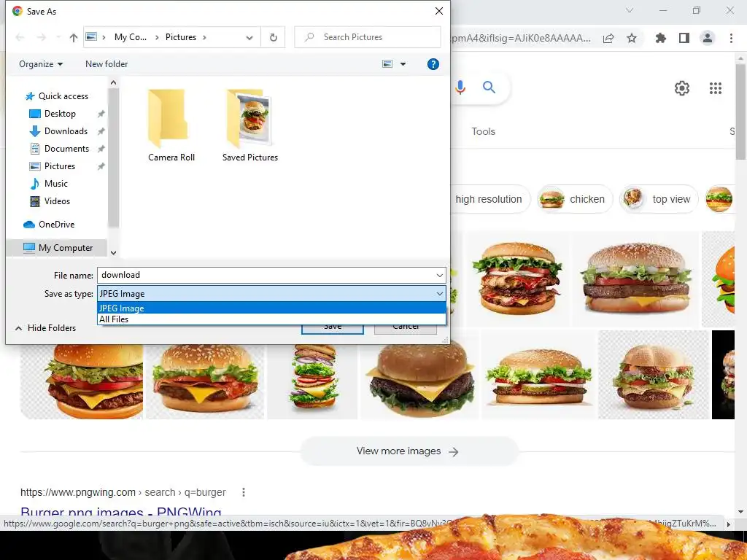The image size is (747, 560).
Task: Select Videos in navigation pane
Action: 57,201
